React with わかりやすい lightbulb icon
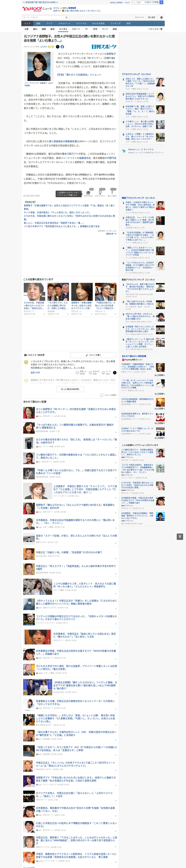The image size is (186, 868). 100,193
